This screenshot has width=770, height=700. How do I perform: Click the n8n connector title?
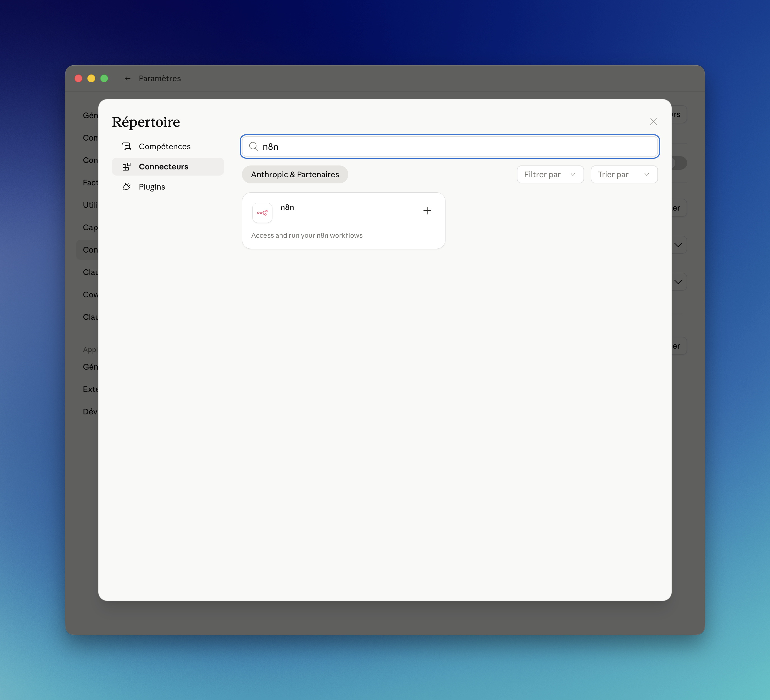coord(287,207)
